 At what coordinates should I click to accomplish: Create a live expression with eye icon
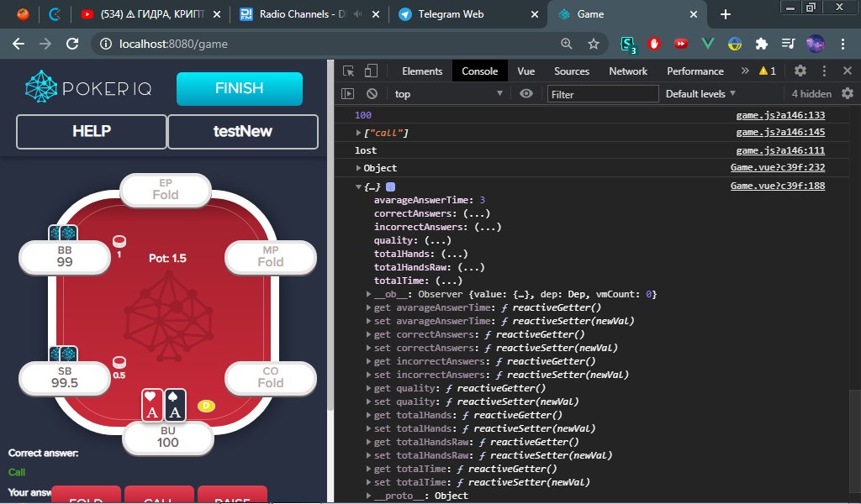point(526,94)
